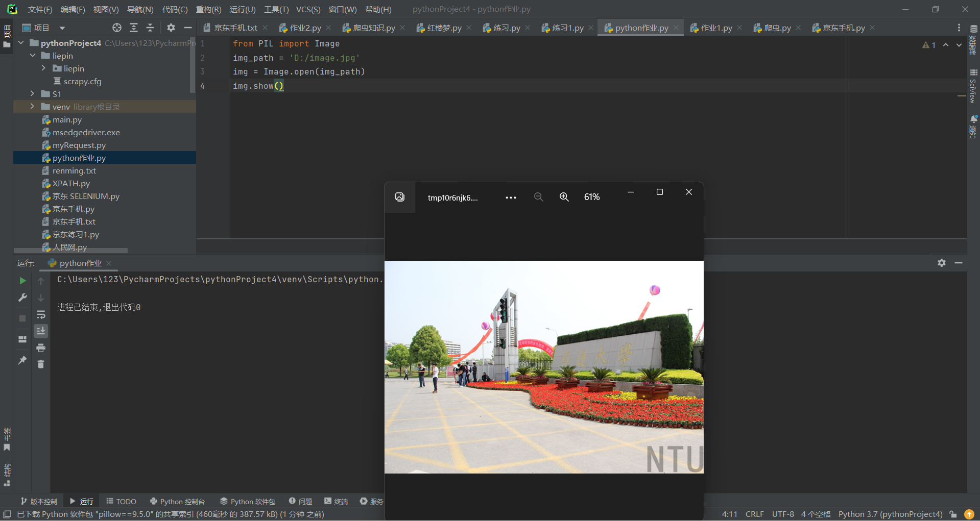Open the Python 控制台 tool window
The height and width of the screenshot is (521, 980).
point(177,502)
